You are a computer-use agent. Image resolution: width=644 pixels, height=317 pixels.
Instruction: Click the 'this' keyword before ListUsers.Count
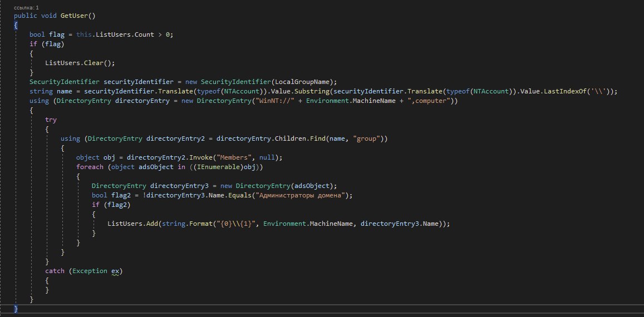(x=84, y=34)
